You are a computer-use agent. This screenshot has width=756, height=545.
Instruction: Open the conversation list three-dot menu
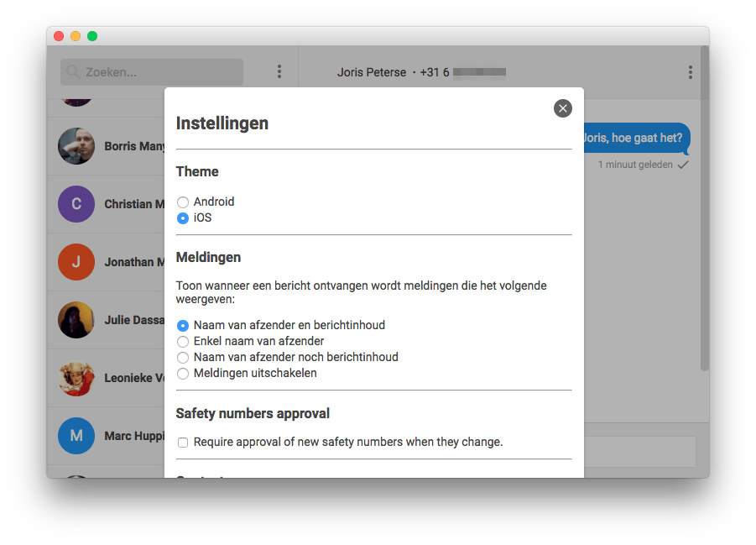[x=279, y=72]
